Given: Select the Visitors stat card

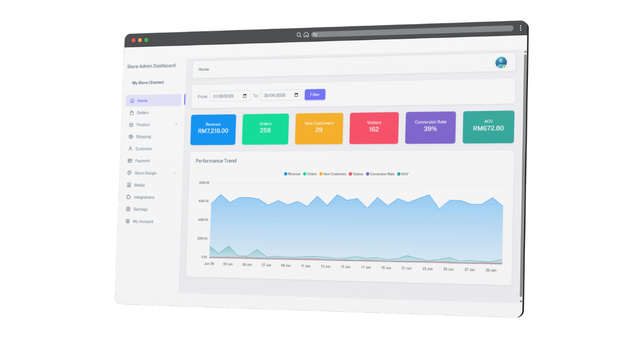Looking at the screenshot, I should click(x=374, y=128).
